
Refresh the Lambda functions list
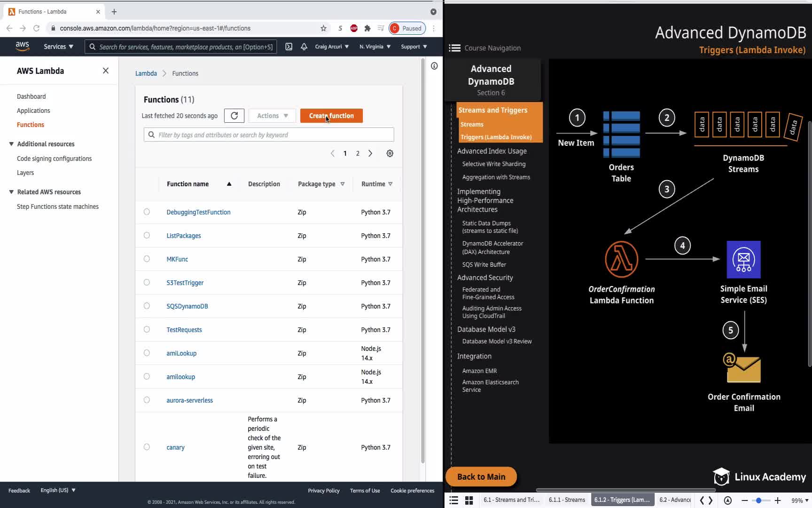coord(234,116)
